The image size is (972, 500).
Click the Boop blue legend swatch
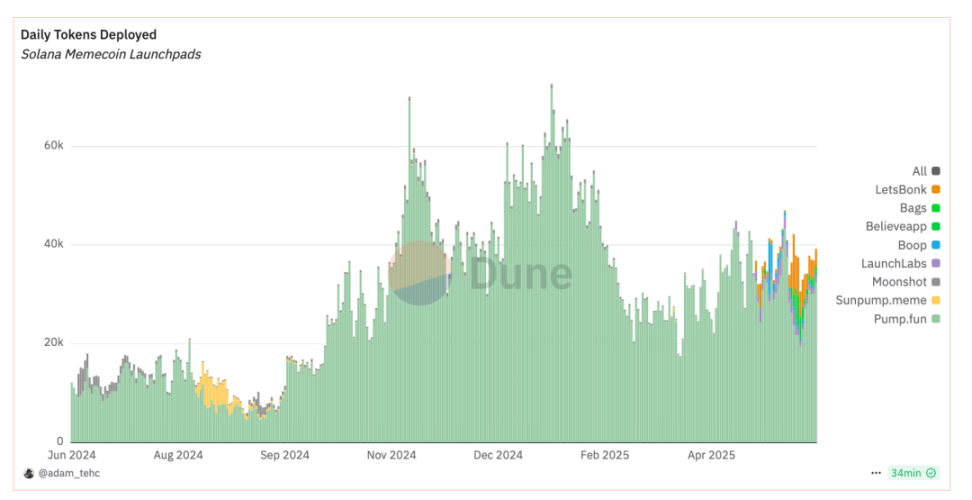[x=935, y=245]
